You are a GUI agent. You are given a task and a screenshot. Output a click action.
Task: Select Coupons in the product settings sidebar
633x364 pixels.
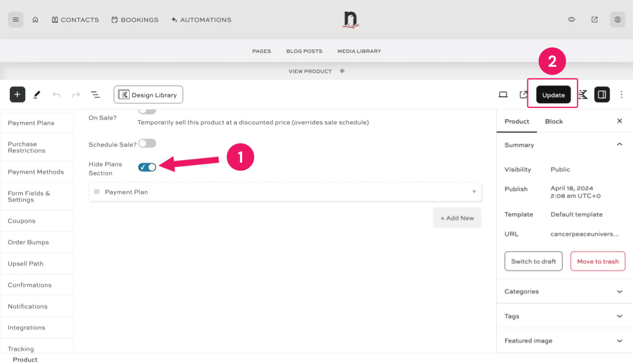click(x=21, y=221)
